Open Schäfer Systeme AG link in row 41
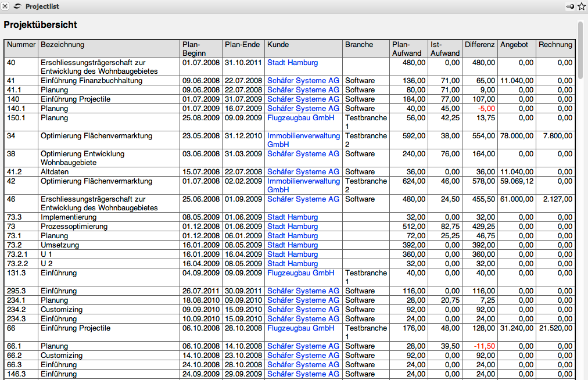This screenshot has height=380, width=588. click(x=303, y=81)
